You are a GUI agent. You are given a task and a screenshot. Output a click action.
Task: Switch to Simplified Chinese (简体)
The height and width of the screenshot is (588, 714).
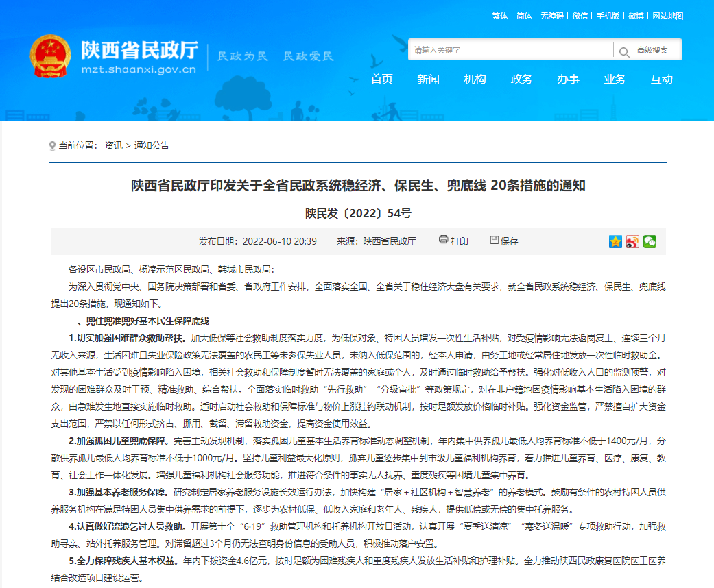coord(524,16)
